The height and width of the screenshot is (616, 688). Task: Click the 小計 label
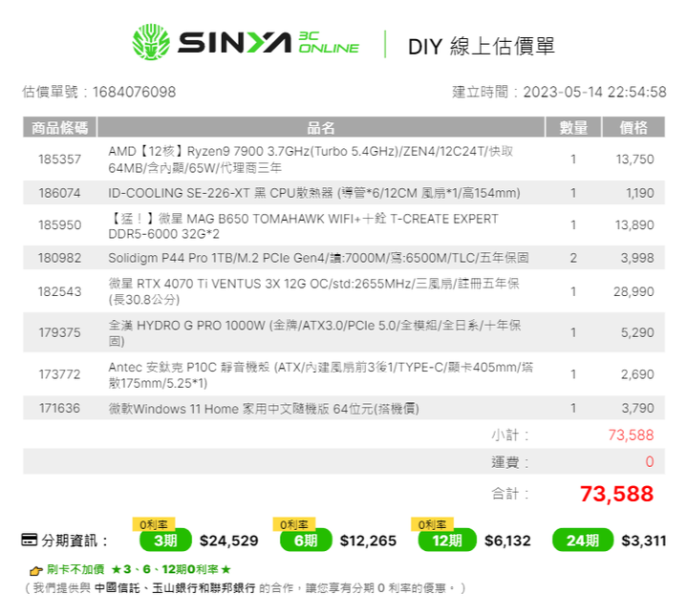pos(510,435)
